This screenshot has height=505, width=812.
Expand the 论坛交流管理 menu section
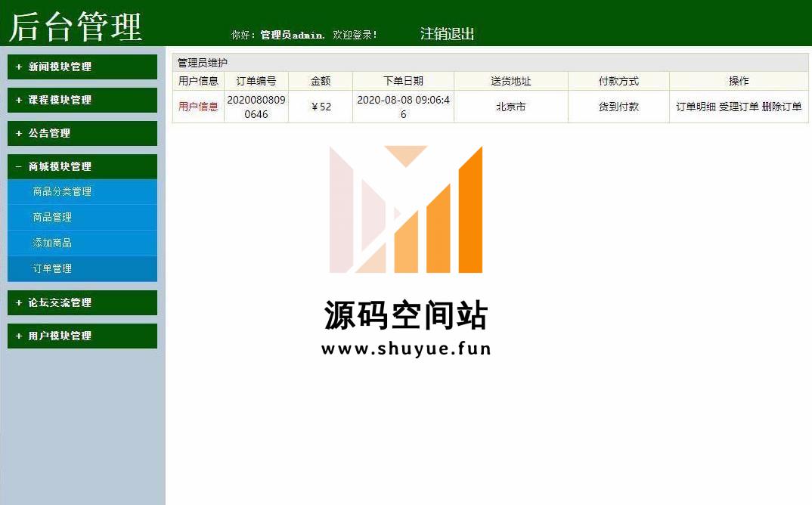(82, 302)
